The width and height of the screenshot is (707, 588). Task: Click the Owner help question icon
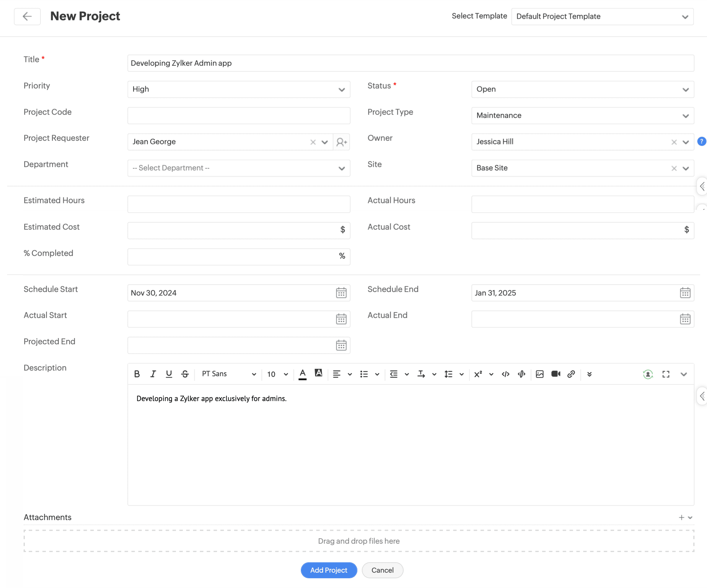[x=702, y=142]
